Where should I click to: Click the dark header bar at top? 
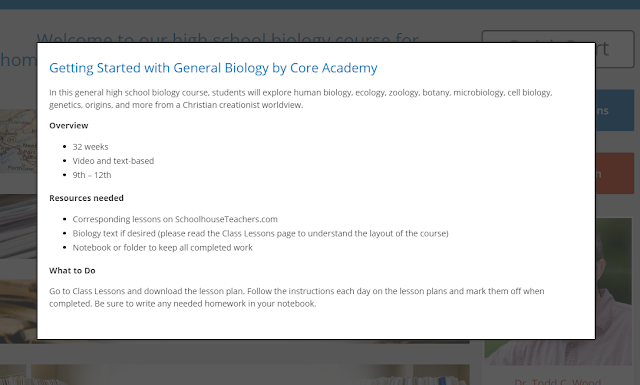[320, 4]
